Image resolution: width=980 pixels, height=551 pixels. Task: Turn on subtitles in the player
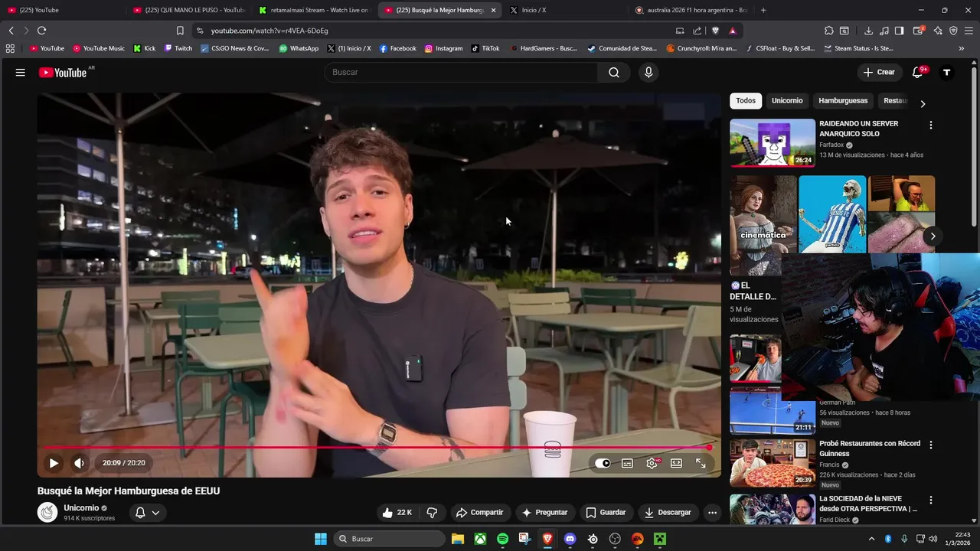[x=627, y=463]
